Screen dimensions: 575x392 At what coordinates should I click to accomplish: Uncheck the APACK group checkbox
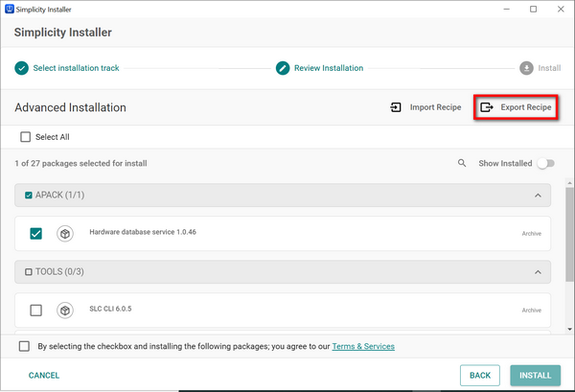[x=29, y=196]
